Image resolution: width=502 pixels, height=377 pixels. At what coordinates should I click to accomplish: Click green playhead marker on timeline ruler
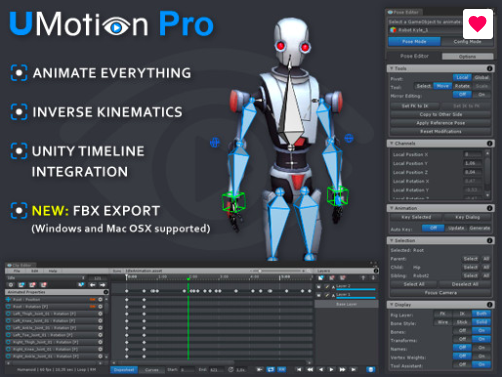188,278
